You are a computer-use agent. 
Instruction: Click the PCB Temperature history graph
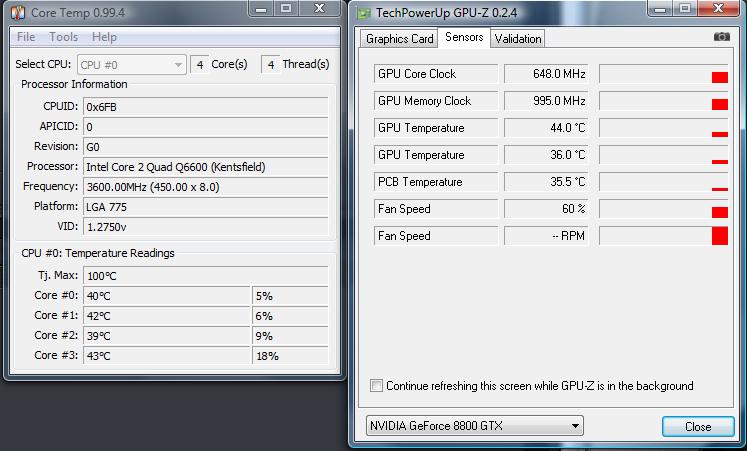(664, 182)
